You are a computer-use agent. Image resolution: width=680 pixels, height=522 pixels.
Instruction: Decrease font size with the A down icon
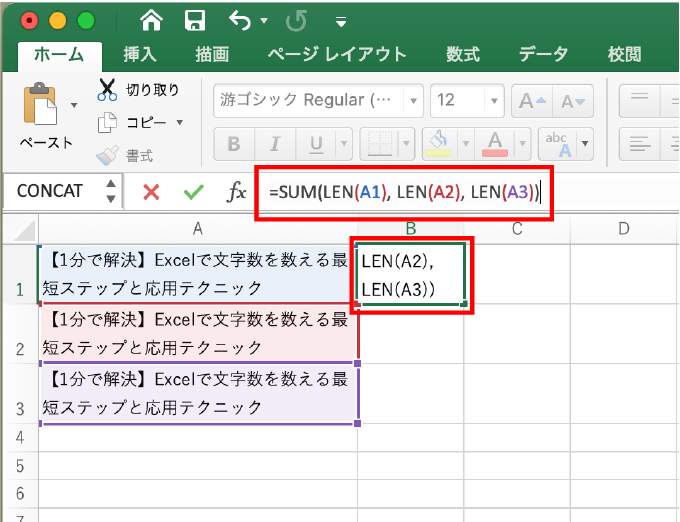(573, 101)
